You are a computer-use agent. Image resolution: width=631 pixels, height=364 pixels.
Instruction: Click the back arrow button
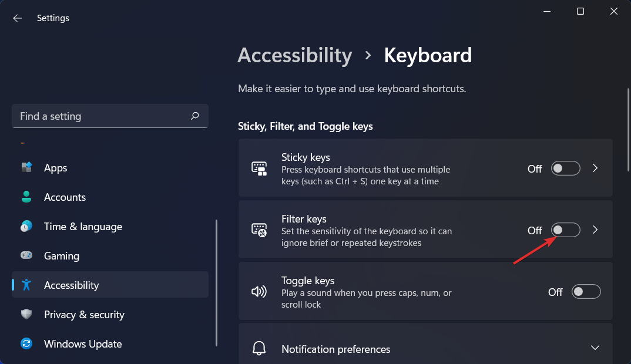[17, 18]
